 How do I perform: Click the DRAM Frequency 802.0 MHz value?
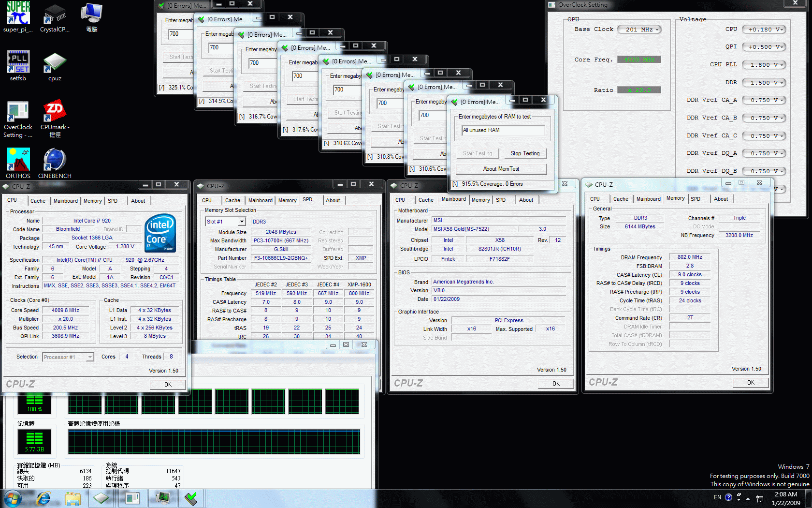click(x=690, y=257)
